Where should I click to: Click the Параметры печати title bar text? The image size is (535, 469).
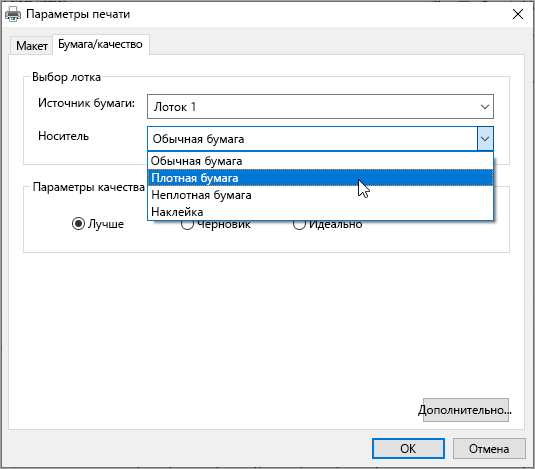pos(78,14)
